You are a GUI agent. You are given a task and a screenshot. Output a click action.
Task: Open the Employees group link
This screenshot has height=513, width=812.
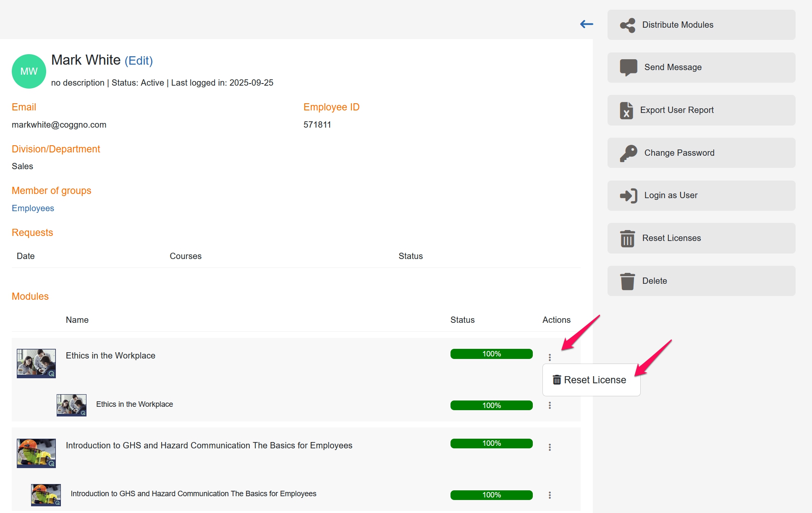click(x=33, y=208)
